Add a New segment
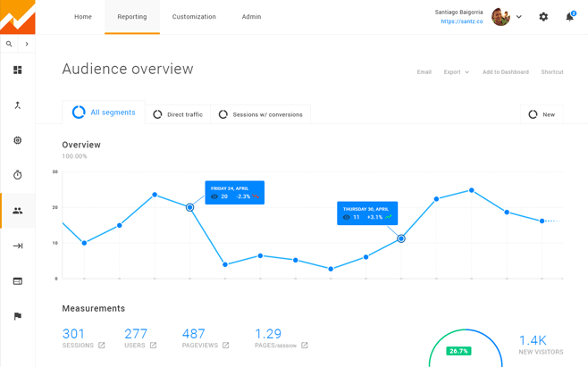Screen dimensions: 588x367 pyautogui.click(x=542, y=114)
